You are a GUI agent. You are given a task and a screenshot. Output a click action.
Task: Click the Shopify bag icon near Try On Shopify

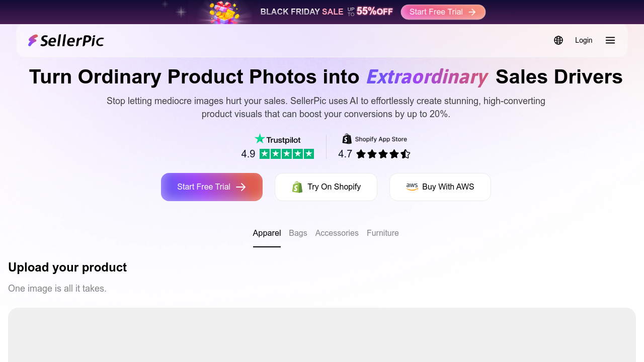[x=297, y=187]
